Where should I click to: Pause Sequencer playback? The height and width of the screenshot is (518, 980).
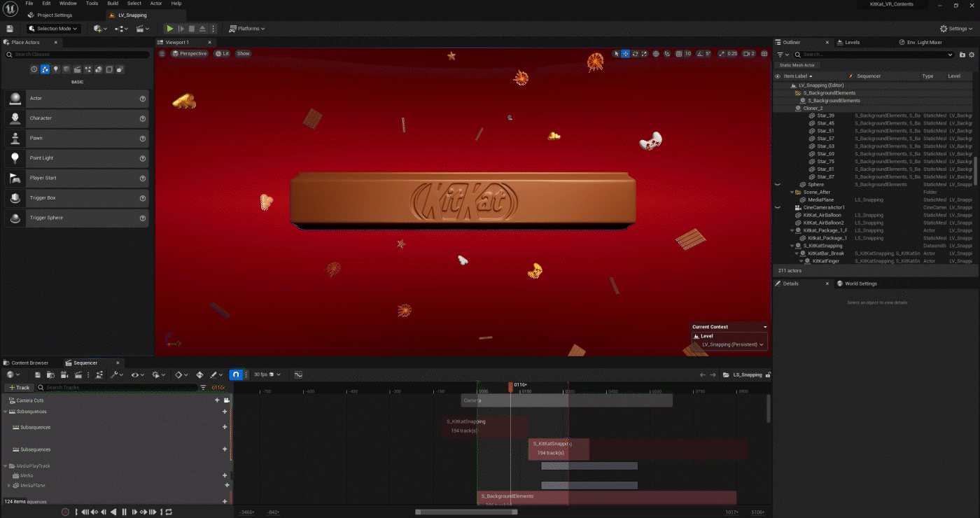coord(125,512)
